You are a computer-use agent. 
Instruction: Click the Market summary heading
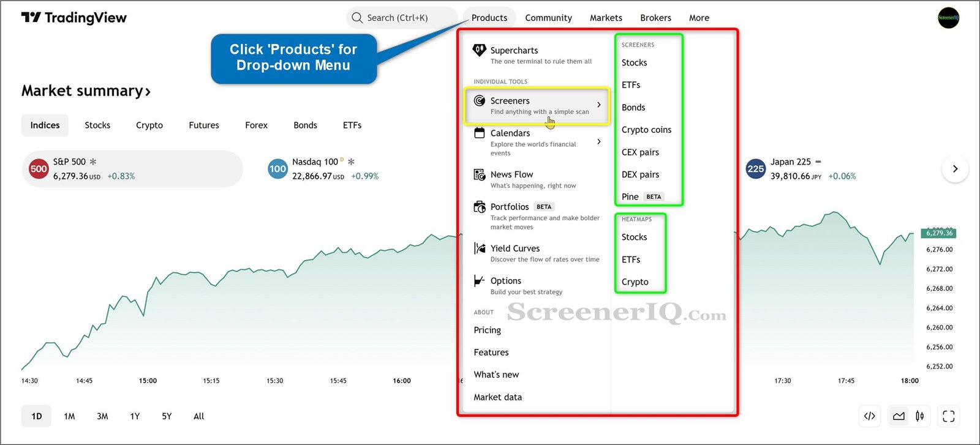pyautogui.click(x=82, y=91)
